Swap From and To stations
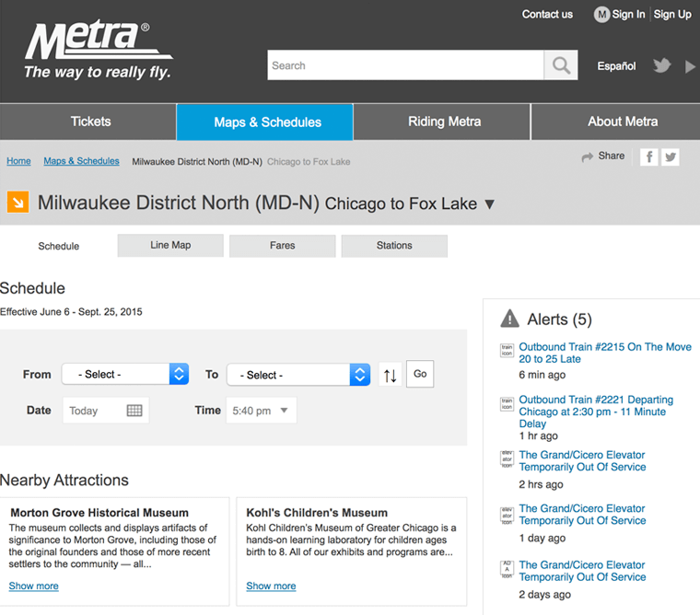The image size is (700, 615). tap(390, 374)
